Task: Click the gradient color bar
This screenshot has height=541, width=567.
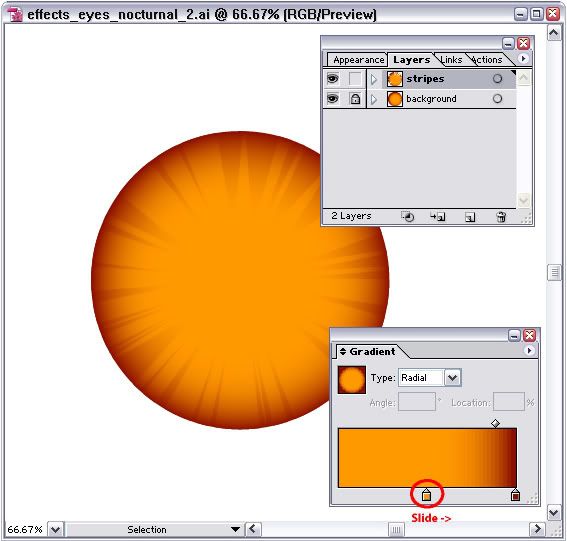Action: (427, 458)
